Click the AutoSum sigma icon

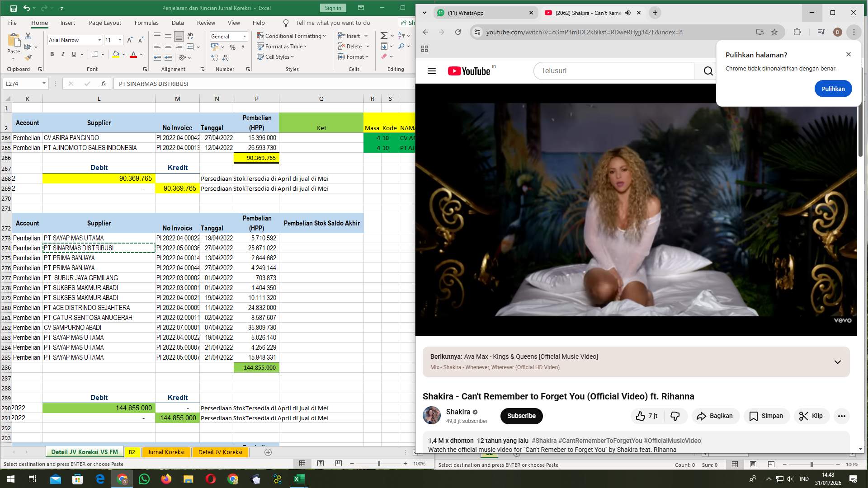point(384,36)
